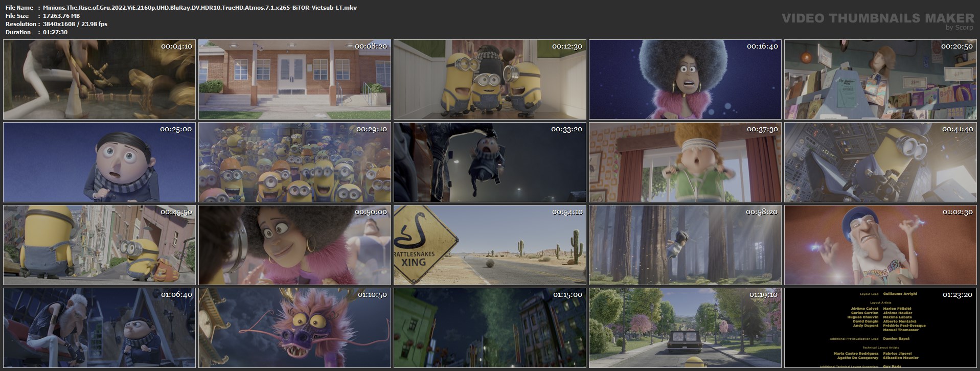Click timestamp 01:10:50 on dragon frame
This screenshot has width=980, height=371.
[x=372, y=295]
